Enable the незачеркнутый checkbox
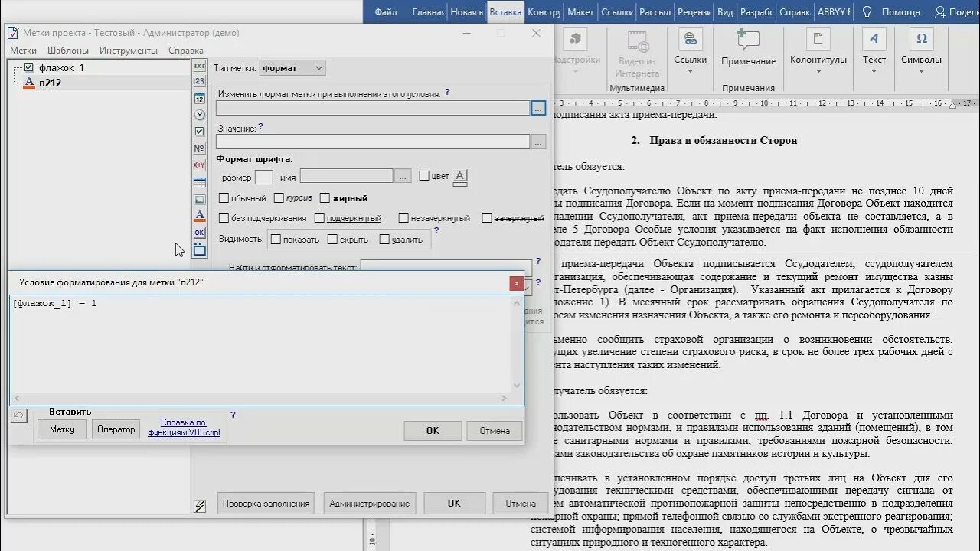This screenshot has width=980, height=551. coord(403,218)
